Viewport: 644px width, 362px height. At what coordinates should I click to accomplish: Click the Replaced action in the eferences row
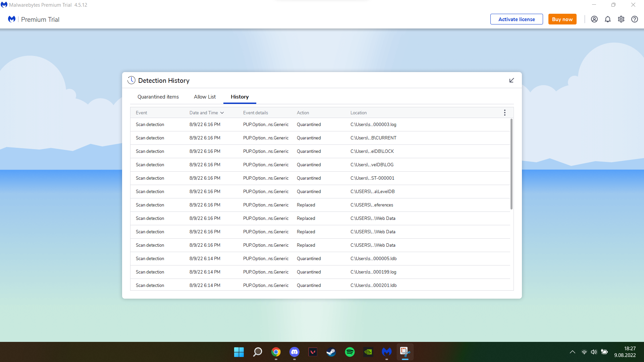tap(306, 205)
